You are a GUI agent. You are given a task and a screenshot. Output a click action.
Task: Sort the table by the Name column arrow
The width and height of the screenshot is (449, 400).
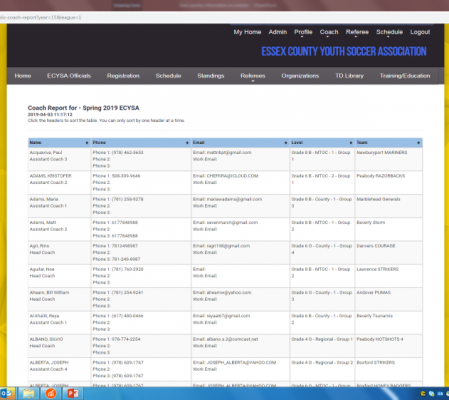point(87,143)
